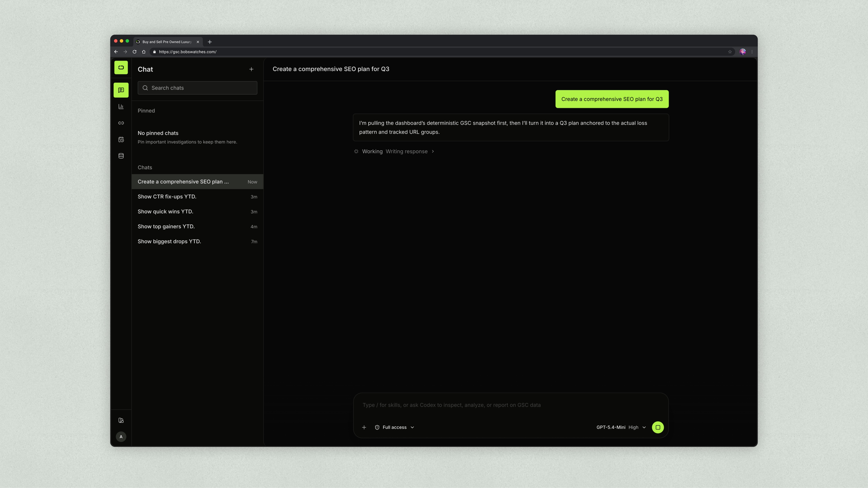Viewport: 868px width, 488px height.
Task: Expand the Full access permissions dropdown
Action: coord(395,427)
